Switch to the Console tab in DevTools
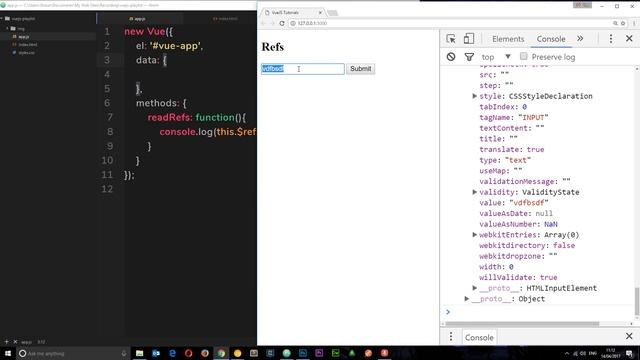Image resolution: width=640 pixels, height=360 pixels. 551,39
